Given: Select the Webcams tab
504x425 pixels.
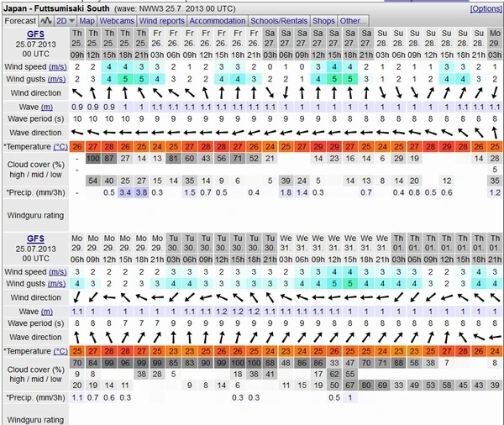Looking at the screenshot, I should coord(118,20).
